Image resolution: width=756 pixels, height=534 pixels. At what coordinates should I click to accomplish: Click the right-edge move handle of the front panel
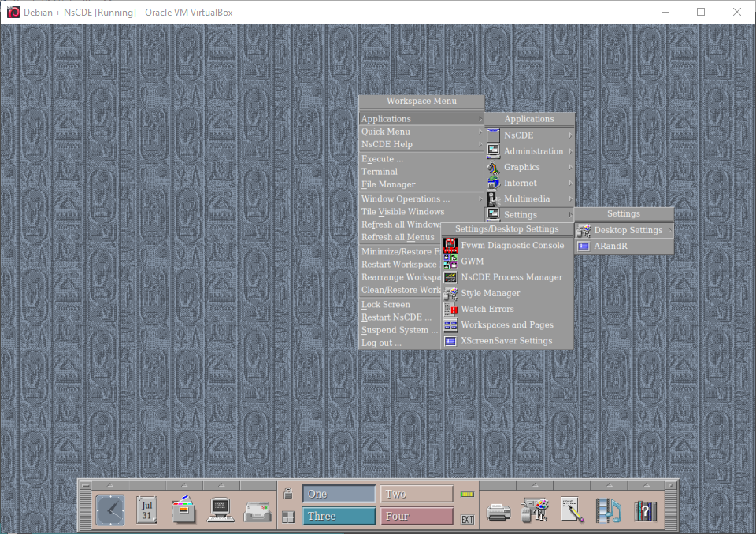tap(672, 502)
